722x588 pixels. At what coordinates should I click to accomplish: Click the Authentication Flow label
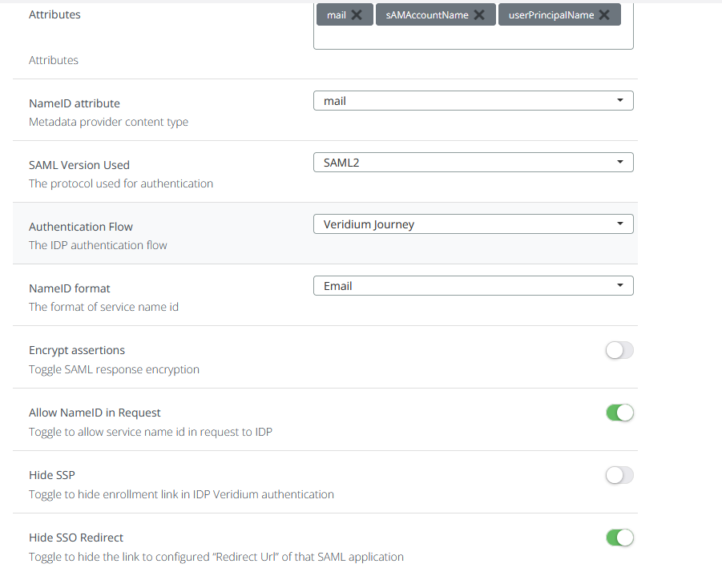pos(81,227)
